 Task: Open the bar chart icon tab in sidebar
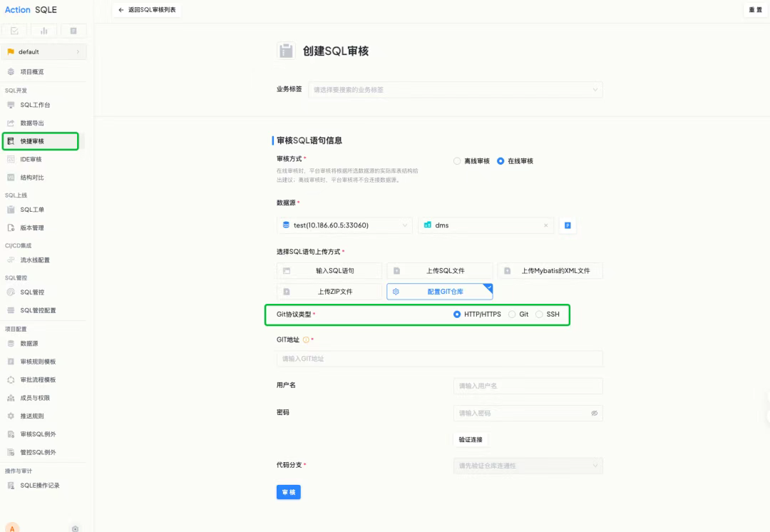click(x=44, y=31)
